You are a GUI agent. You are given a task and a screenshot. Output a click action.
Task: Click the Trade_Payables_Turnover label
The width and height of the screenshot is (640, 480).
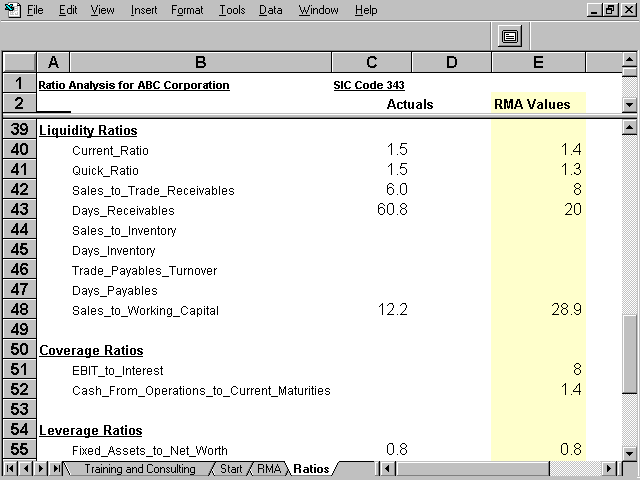pos(144,271)
